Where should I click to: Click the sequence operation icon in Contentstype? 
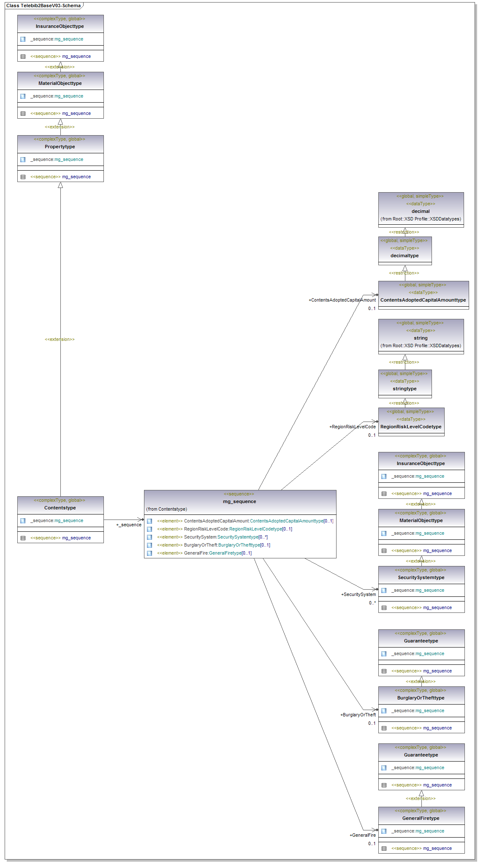(x=23, y=538)
